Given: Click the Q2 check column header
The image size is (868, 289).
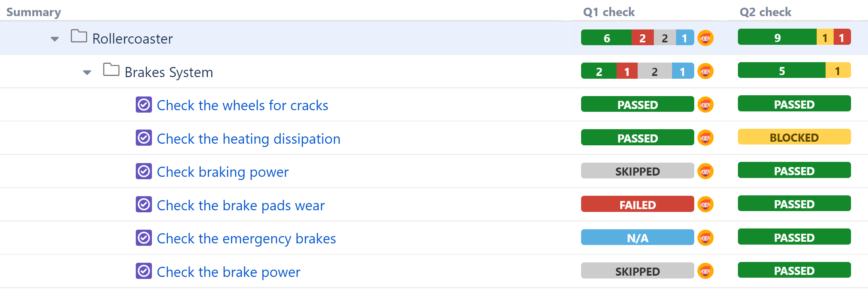Looking at the screenshot, I should coord(765,12).
